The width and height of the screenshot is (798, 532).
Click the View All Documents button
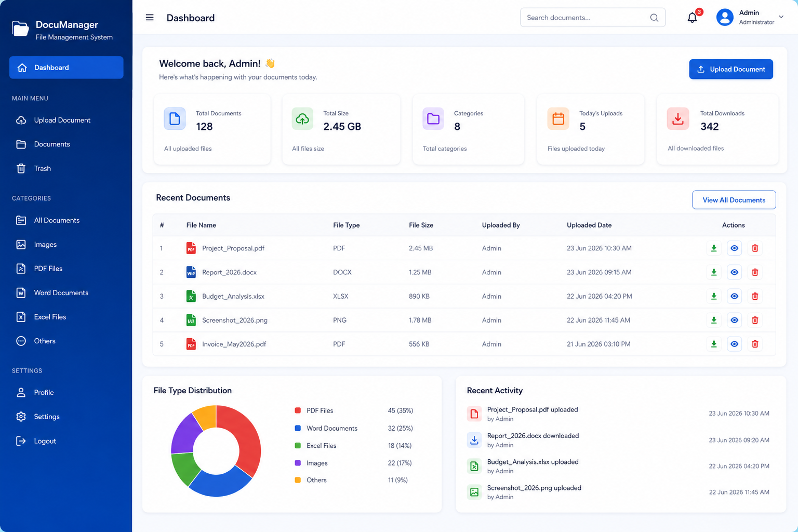pyautogui.click(x=734, y=200)
